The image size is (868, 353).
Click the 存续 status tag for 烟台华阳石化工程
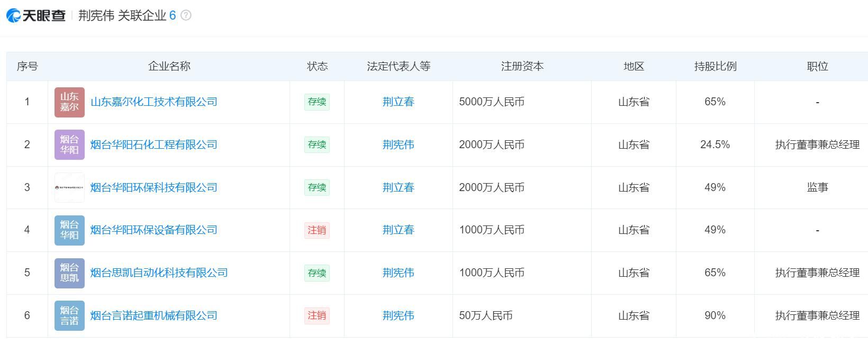point(317,144)
